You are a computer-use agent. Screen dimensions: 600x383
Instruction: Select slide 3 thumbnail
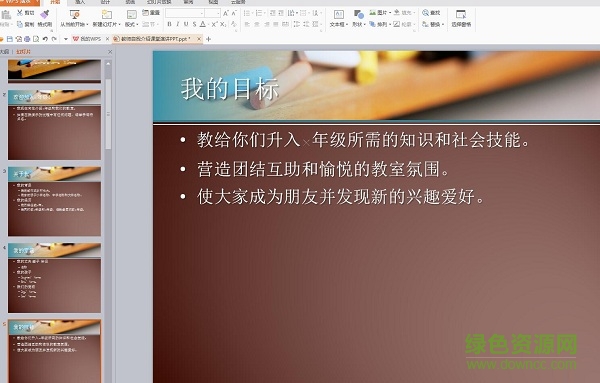[x=54, y=201]
